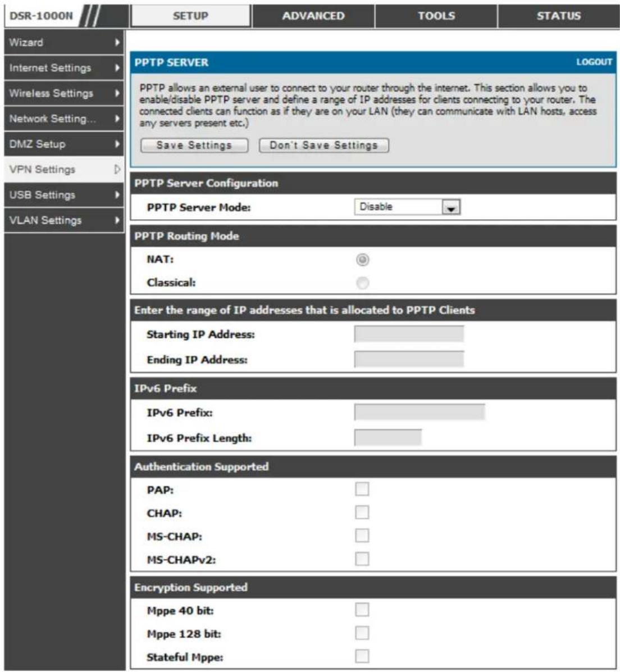This screenshot has height=672, width=620.
Task: Click the LOGOUT link
Action: point(594,62)
